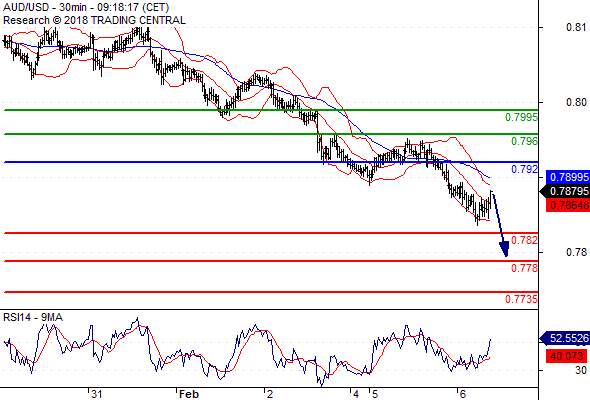The width and height of the screenshot is (590, 400).
Task: Select the 0.7735 support level label
Action: [x=521, y=299]
